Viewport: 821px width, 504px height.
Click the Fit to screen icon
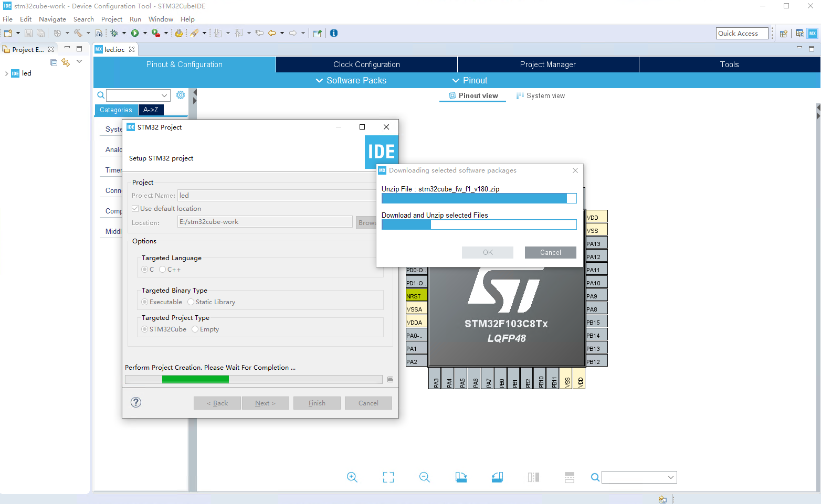(388, 477)
